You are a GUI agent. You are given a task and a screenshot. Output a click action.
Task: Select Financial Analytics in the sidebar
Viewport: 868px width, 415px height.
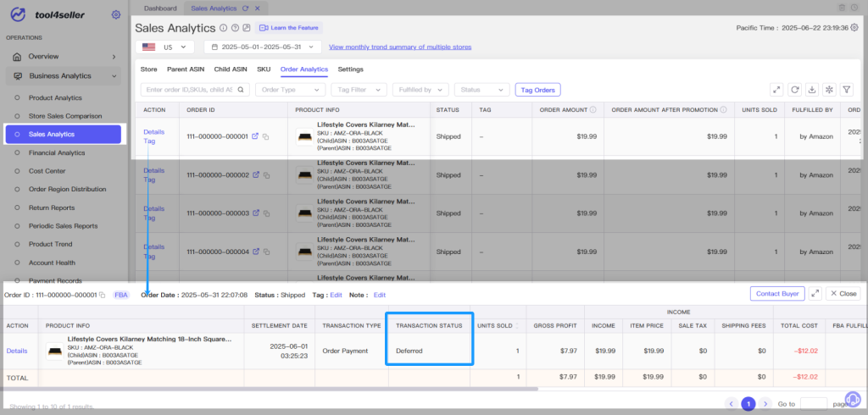coord(57,152)
